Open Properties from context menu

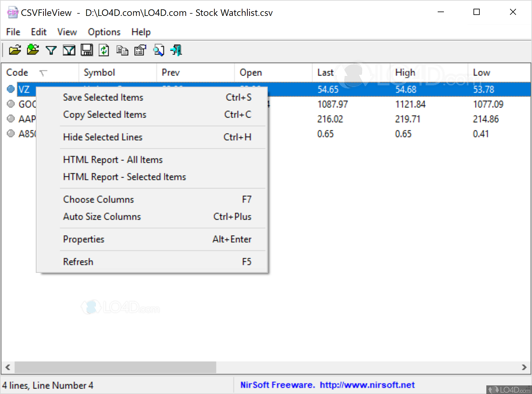pos(153,239)
